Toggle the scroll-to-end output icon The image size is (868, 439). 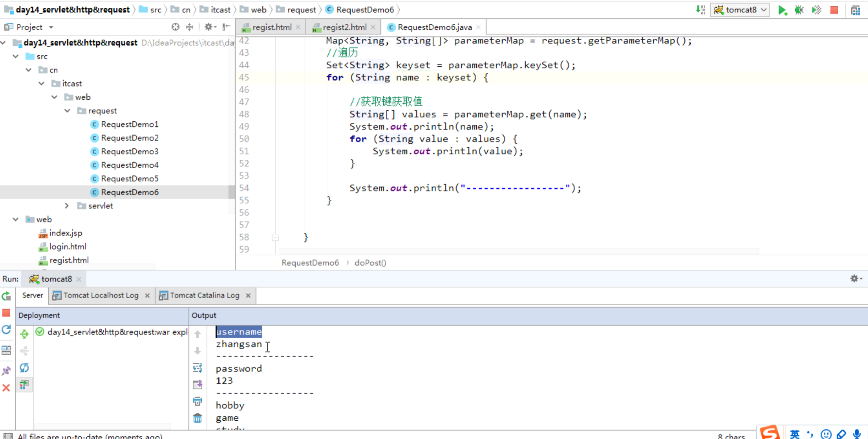coord(197,384)
